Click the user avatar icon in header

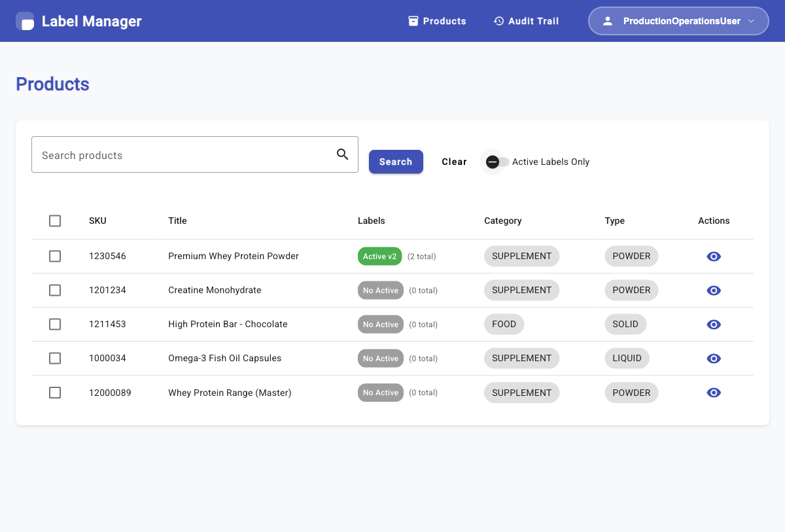pyautogui.click(x=607, y=21)
